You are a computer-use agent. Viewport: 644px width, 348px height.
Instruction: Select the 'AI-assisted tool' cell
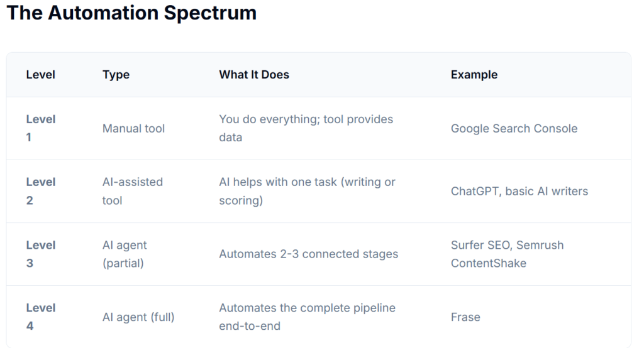(x=133, y=191)
